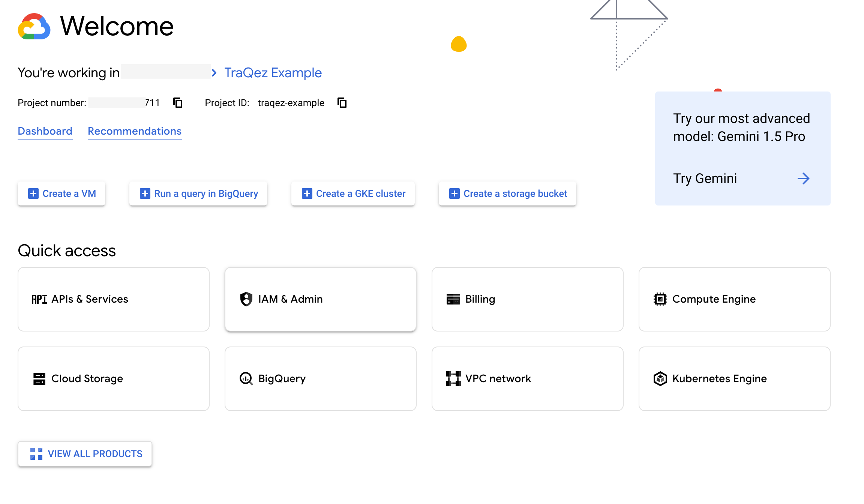Open the VPC network card
Screen dimensions: 864x504
[527, 379]
